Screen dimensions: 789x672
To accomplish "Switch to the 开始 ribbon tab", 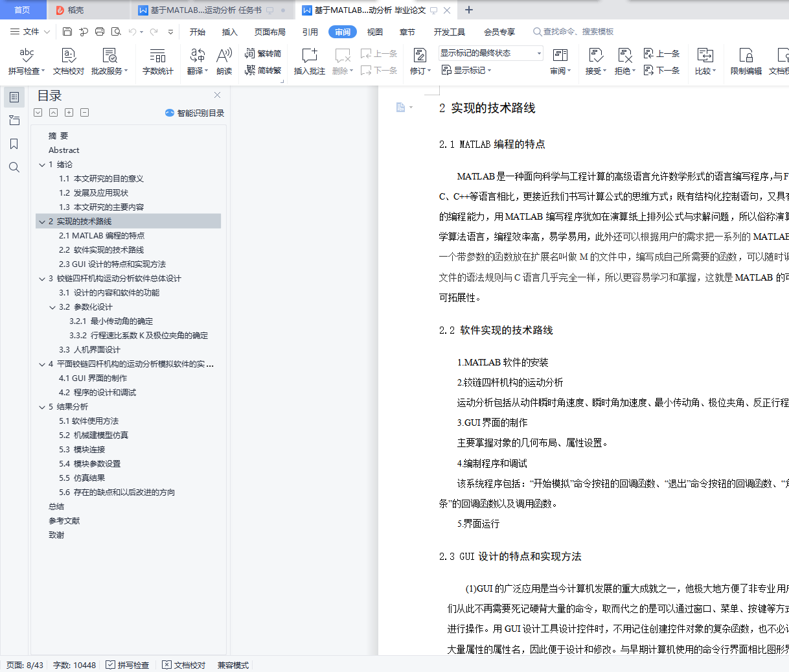I will [x=198, y=32].
